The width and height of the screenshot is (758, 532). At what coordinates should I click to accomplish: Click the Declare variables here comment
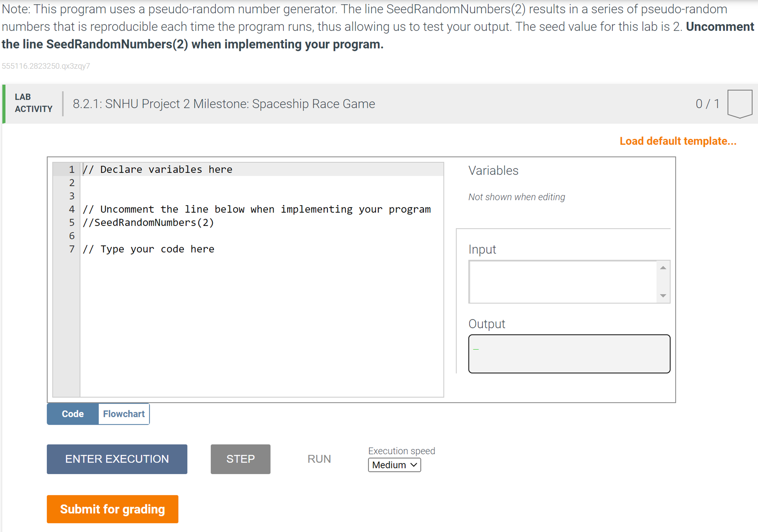[x=157, y=169]
